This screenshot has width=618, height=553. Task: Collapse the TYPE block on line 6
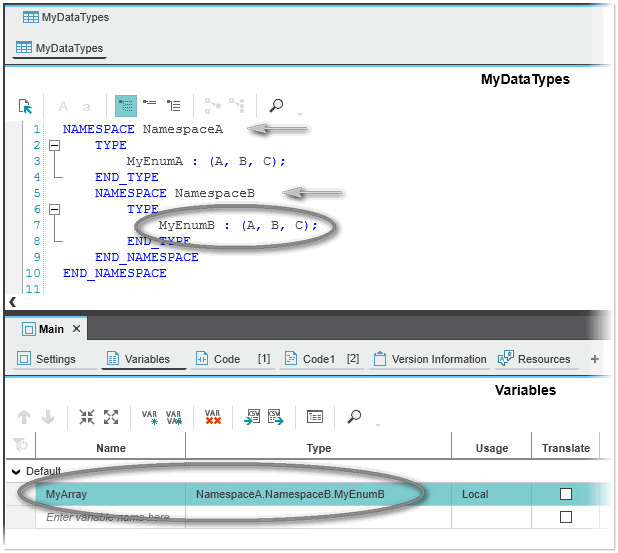55,209
